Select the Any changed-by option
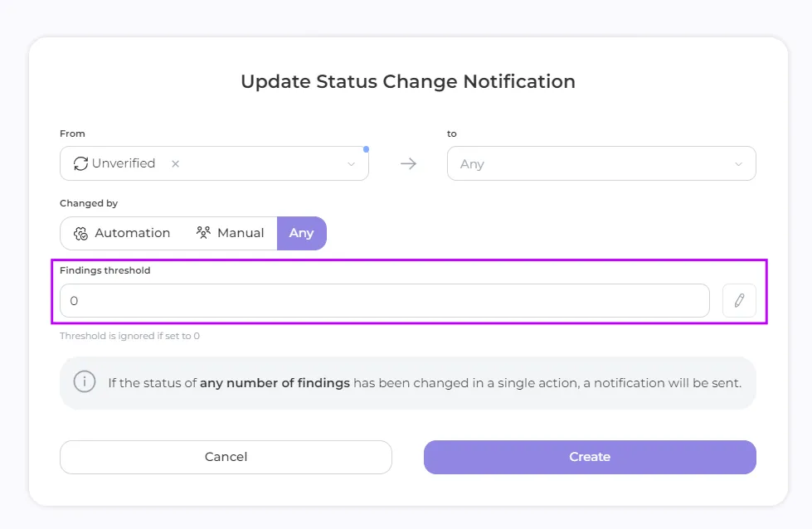Screen dimensions: 812x529 pos(301,234)
